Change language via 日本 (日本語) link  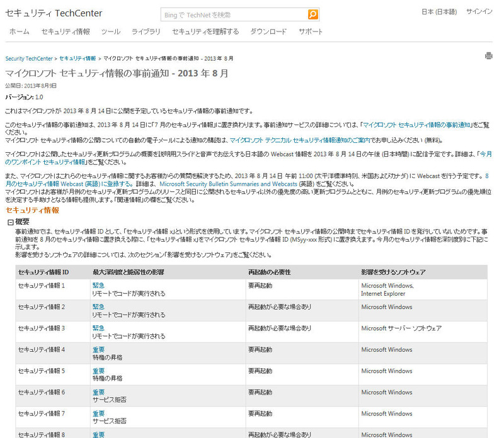(438, 12)
